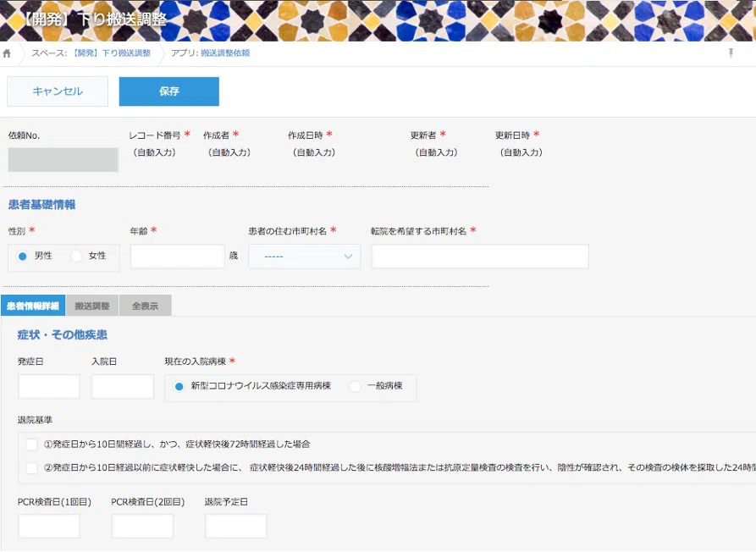Image resolution: width=756 pixels, height=552 pixels.
Task: Open the 搬送調整依頼 app link
Action: tap(224, 53)
